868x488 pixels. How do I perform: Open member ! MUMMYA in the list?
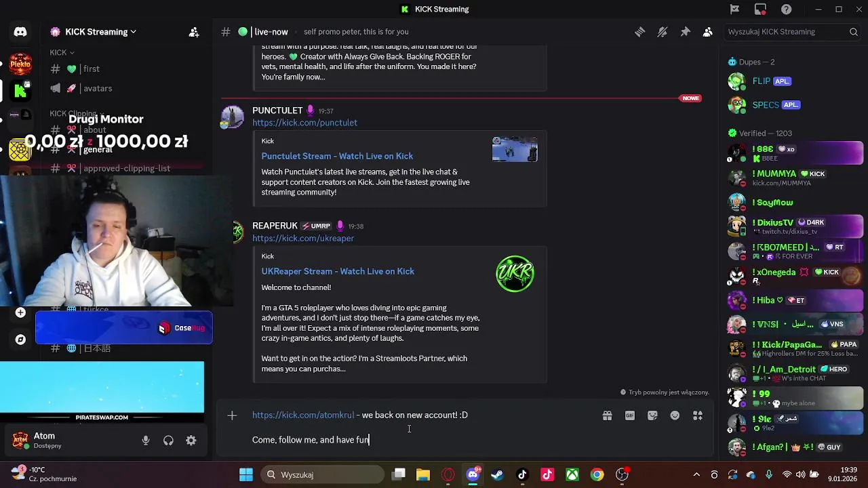pos(793,178)
